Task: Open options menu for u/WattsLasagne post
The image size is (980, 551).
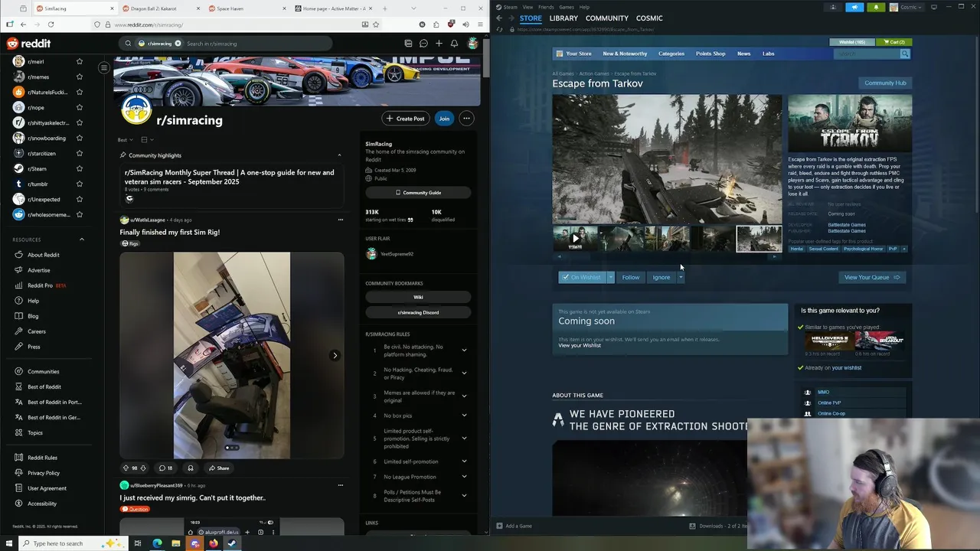Action: [341, 220]
